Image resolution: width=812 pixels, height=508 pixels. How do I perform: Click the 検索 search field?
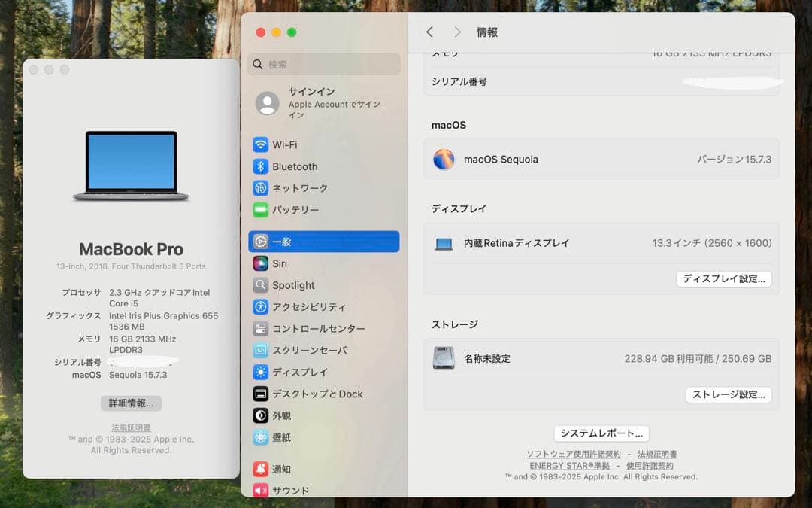323,65
